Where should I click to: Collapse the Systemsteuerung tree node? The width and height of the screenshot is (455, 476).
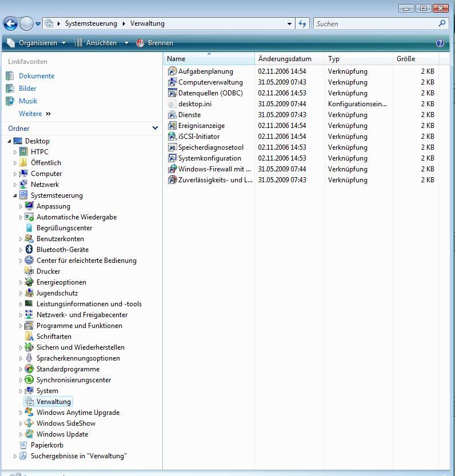tap(15, 195)
